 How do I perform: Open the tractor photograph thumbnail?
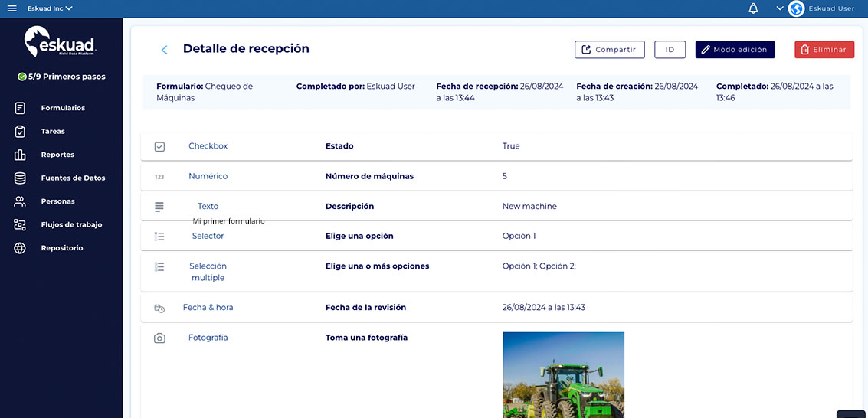(x=563, y=374)
